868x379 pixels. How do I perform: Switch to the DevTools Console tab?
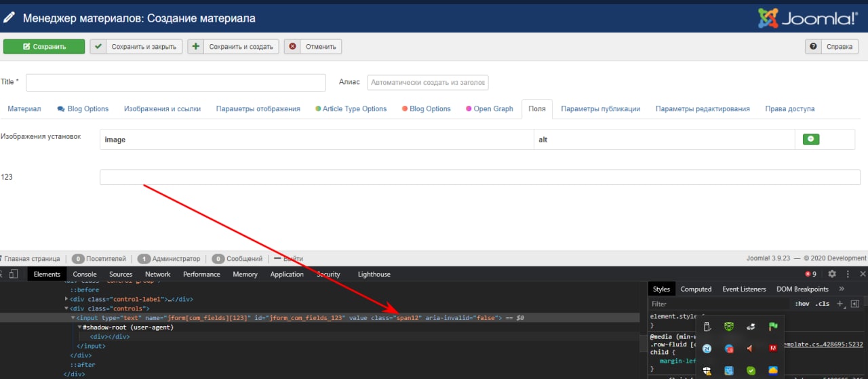pos(85,274)
